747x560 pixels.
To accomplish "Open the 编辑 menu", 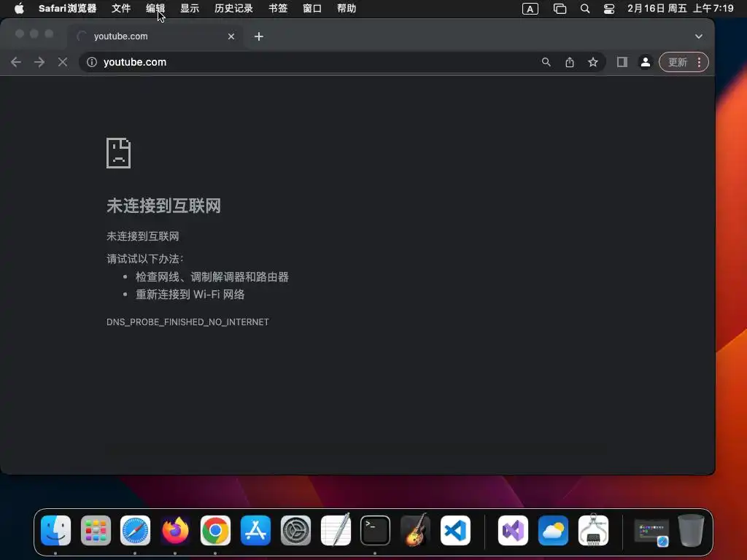I will [155, 9].
